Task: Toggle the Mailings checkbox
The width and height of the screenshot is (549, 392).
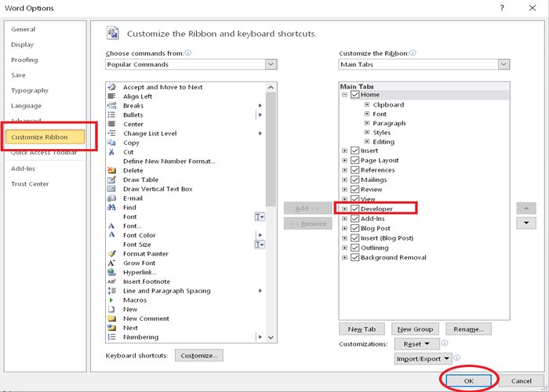Action: 355,180
